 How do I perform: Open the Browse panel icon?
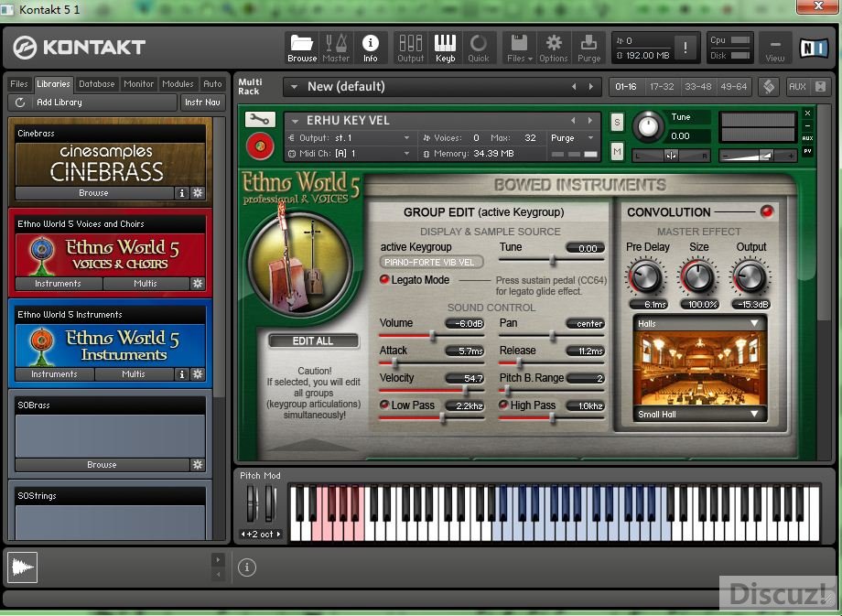coord(302,48)
